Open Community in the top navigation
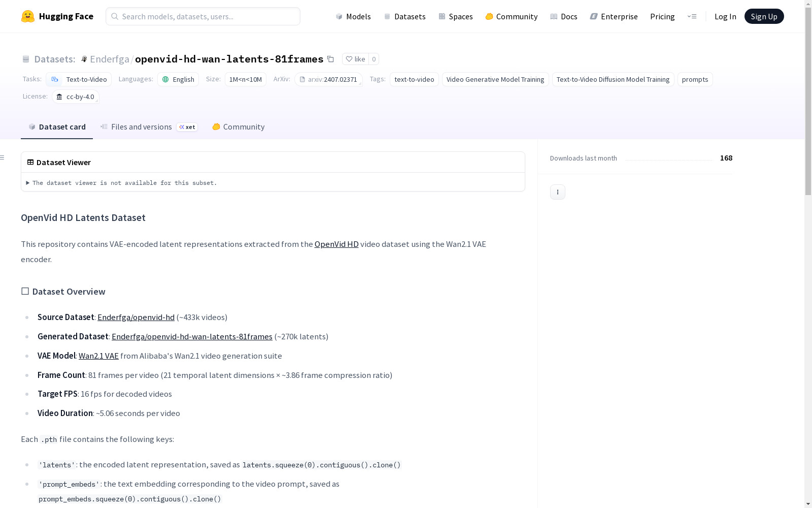This screenshot has height=508, width=812. pyautogui.click(x=512, y=16)
